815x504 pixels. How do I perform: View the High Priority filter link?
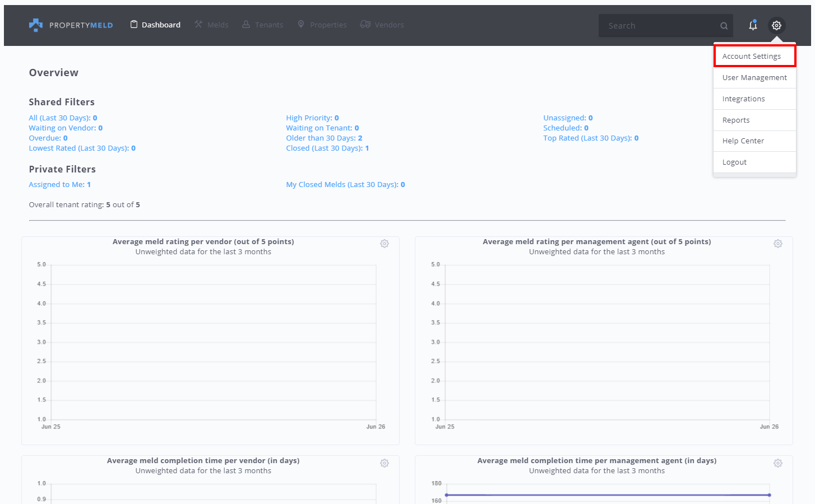pyautogui.click(x=312, y=118)
